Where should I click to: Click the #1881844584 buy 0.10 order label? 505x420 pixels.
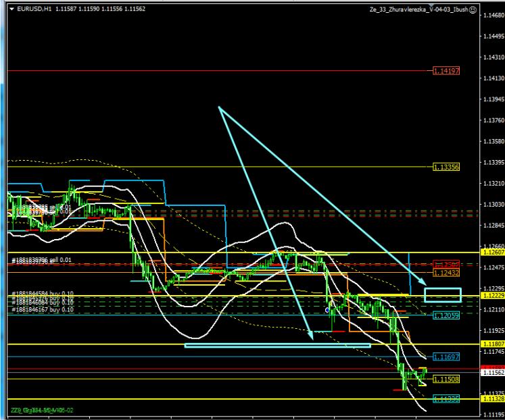[42, 294]
